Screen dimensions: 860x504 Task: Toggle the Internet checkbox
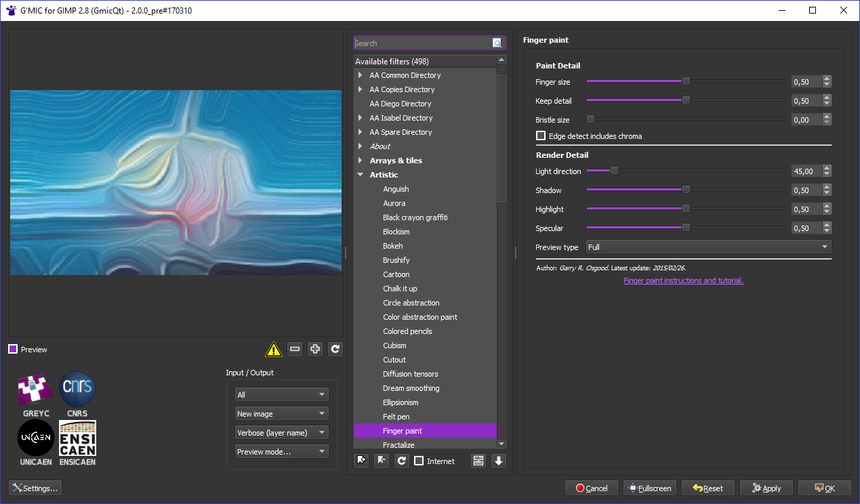[419, 461]
